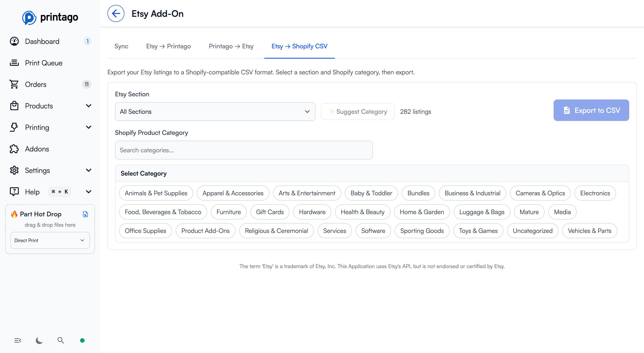Select the Bundles category chip
The width and height of the screenshot is (644, 353).
[x=418, y=193]
